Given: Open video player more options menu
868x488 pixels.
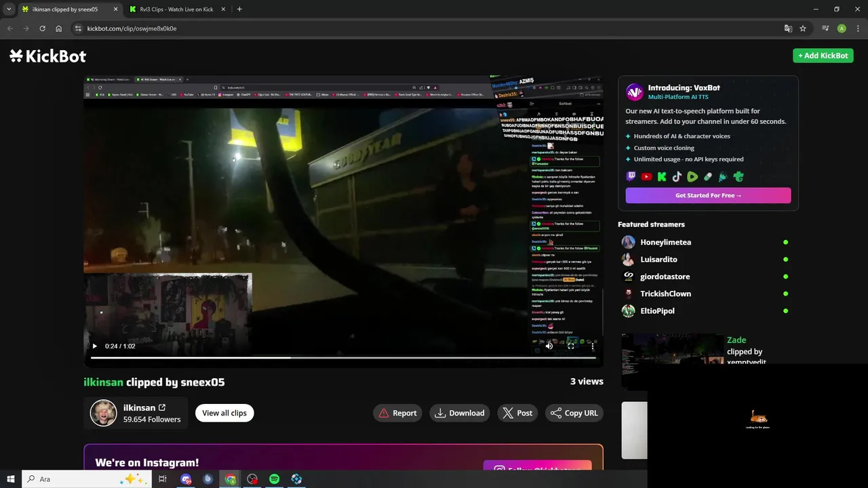Looking at the screenshot, I should pos(592,346).
